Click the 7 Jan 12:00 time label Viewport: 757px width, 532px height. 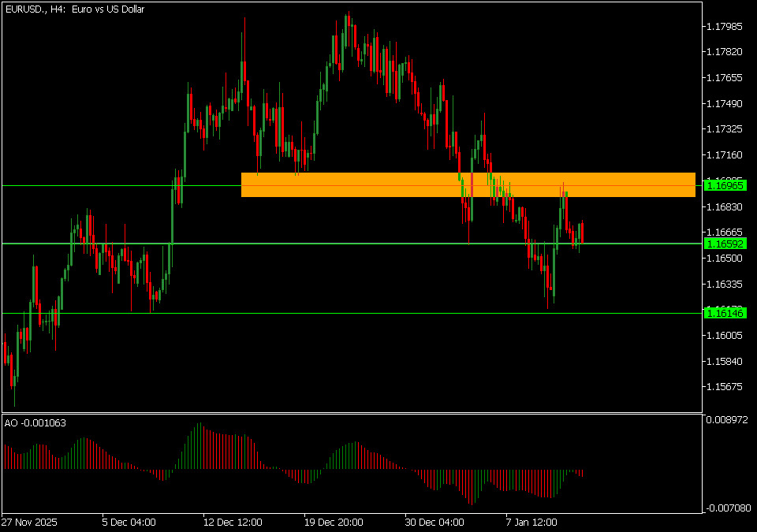(x=530, y=523)
